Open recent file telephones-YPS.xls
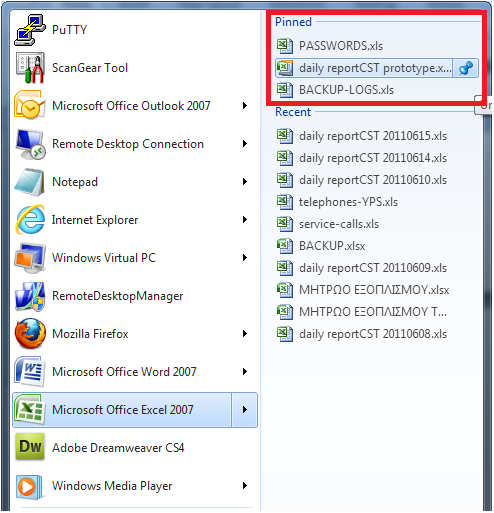This screenshot has height=513, width=494. click(377, 202)
